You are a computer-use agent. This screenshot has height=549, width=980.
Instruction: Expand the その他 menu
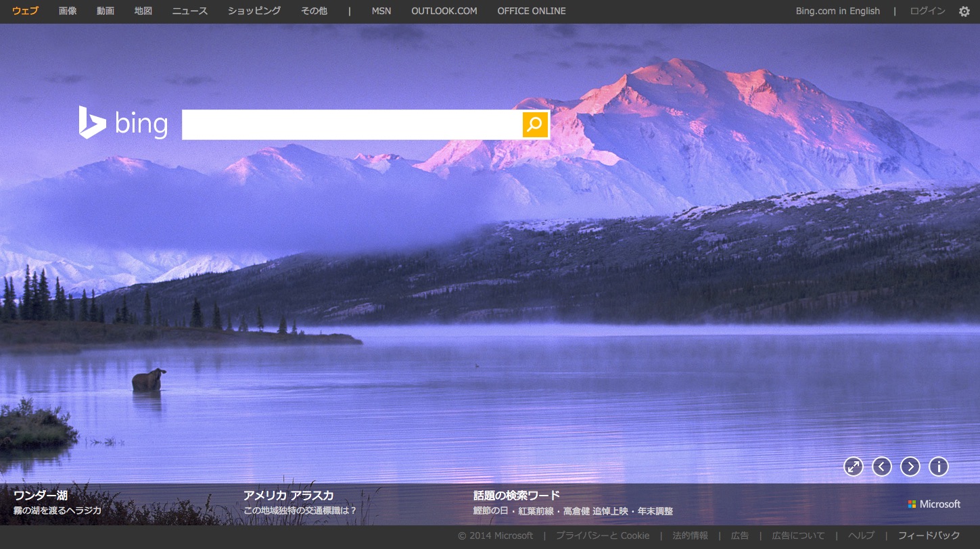tap(314, 11)
